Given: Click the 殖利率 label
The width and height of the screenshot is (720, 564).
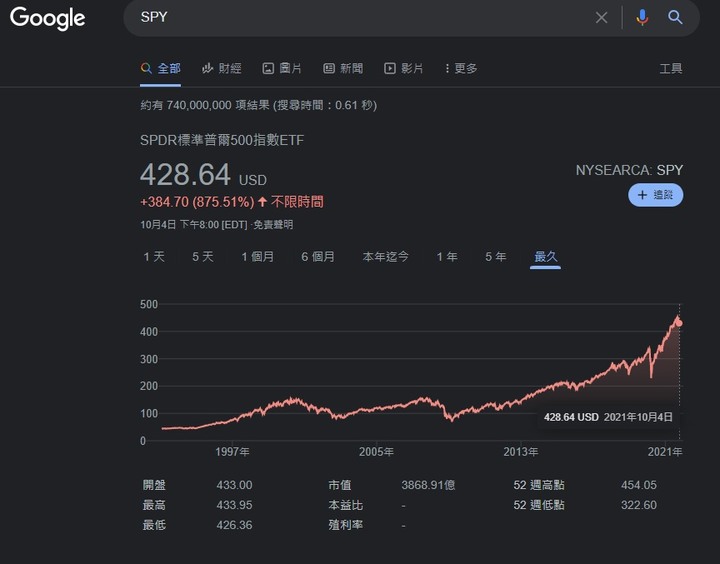Looking at the screenshot, I should pos(345,525).
